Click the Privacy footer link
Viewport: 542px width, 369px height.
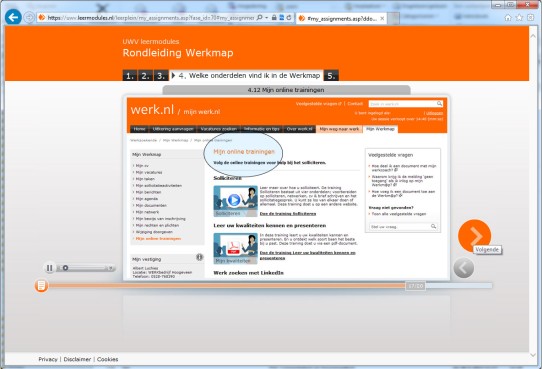(48, 359)
